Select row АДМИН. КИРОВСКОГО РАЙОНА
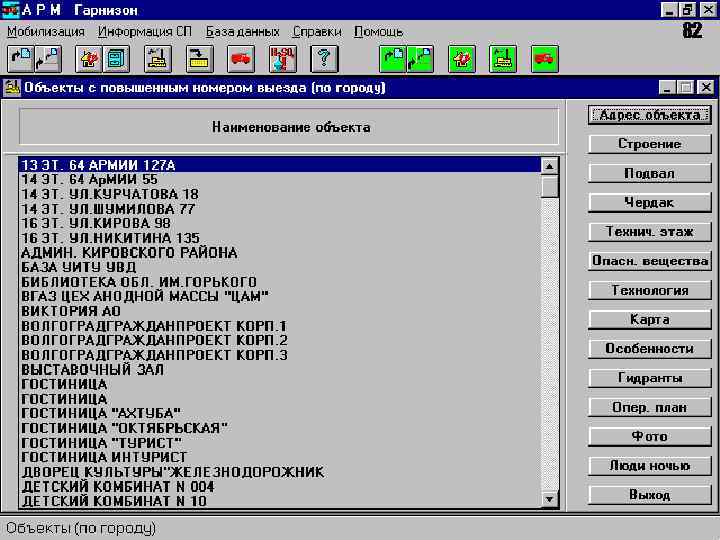This screenshot has width=720, height=540. coord(280,253)
